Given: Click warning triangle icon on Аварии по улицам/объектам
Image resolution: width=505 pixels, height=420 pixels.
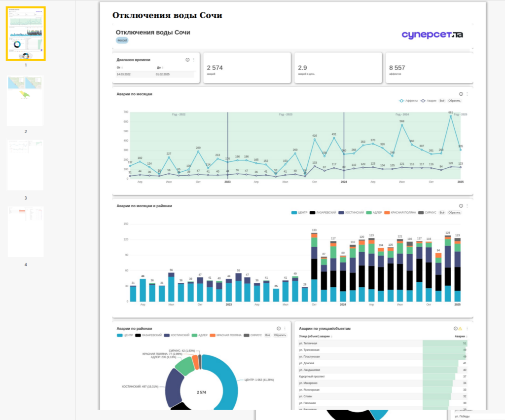Looking at the screenshot, I should tap(460, 329).
